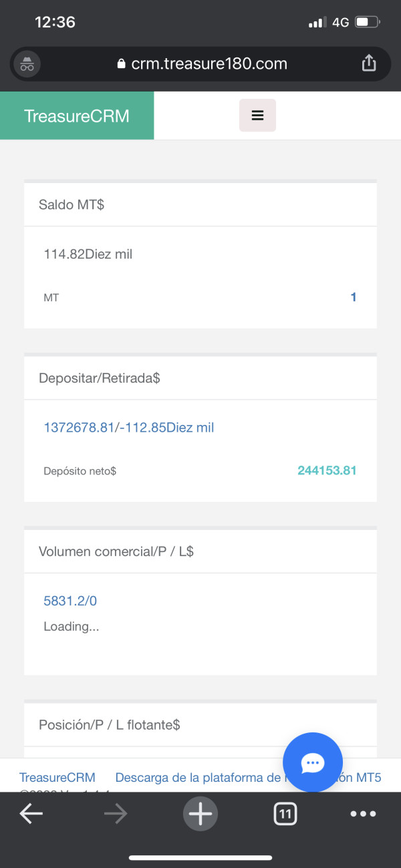Go back to the previous page
The width and height of the screenshot is (401, 868).
tap(31, 813)
